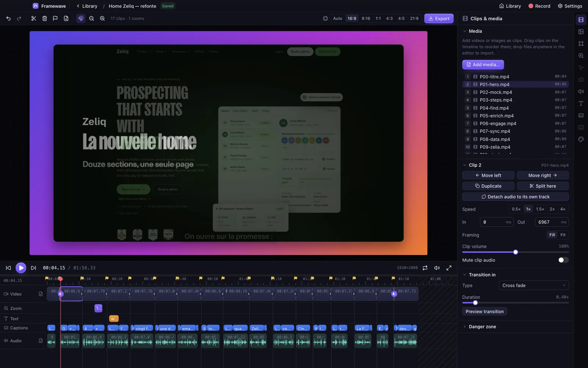Start a recording with Record
Screen dimensions: 588x368
539,6
